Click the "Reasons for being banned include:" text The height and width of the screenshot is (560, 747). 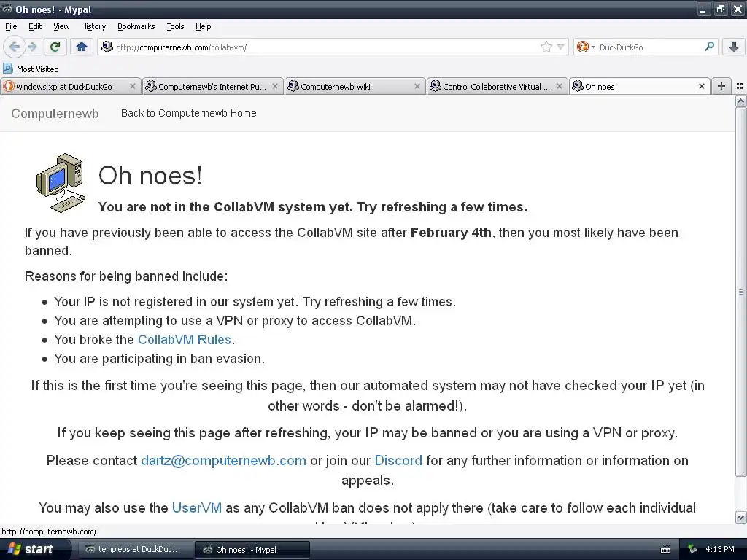(126, 276)
